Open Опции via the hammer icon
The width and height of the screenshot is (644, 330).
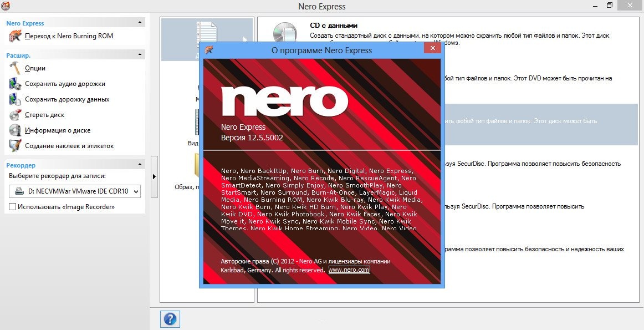[x=16, y=68]
